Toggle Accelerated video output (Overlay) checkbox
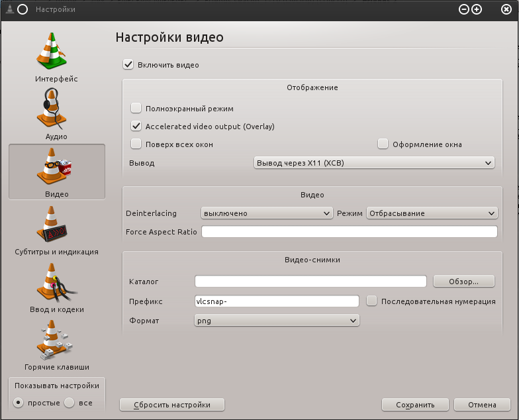Viewport: 519px width, 420px height. coord(136,126)
